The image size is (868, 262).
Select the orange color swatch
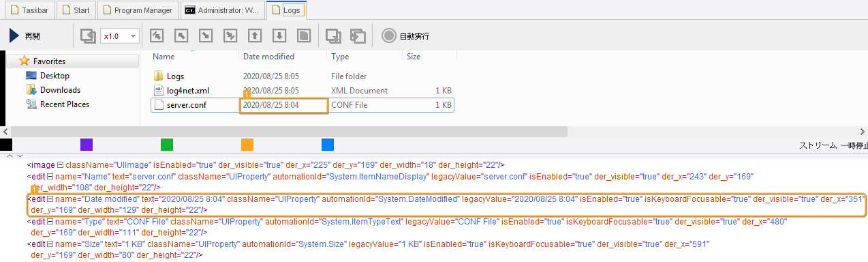[x=247, y=145]
